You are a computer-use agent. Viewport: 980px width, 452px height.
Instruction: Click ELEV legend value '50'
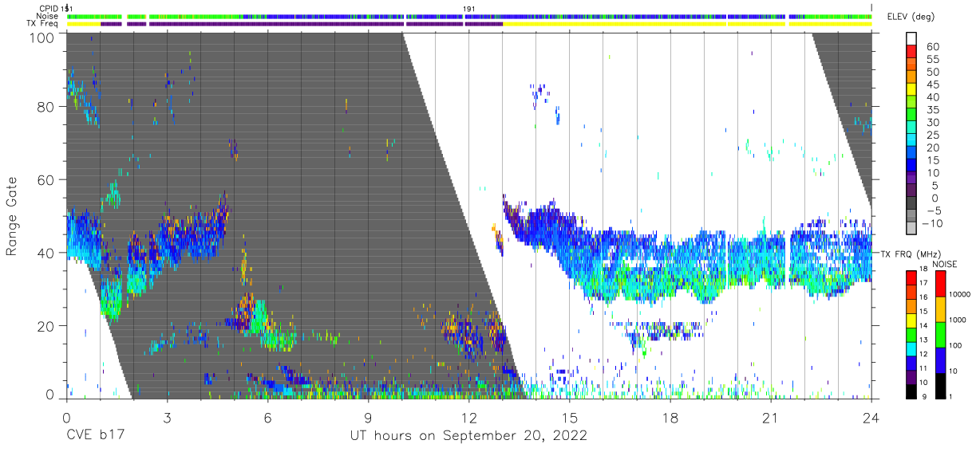932,73
